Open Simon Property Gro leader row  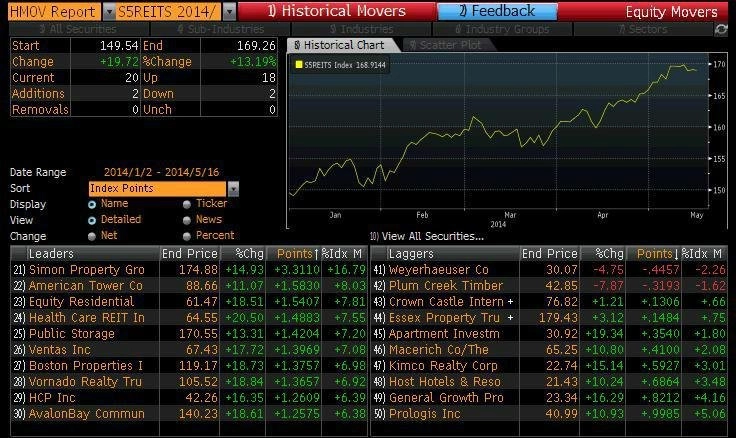189,270
